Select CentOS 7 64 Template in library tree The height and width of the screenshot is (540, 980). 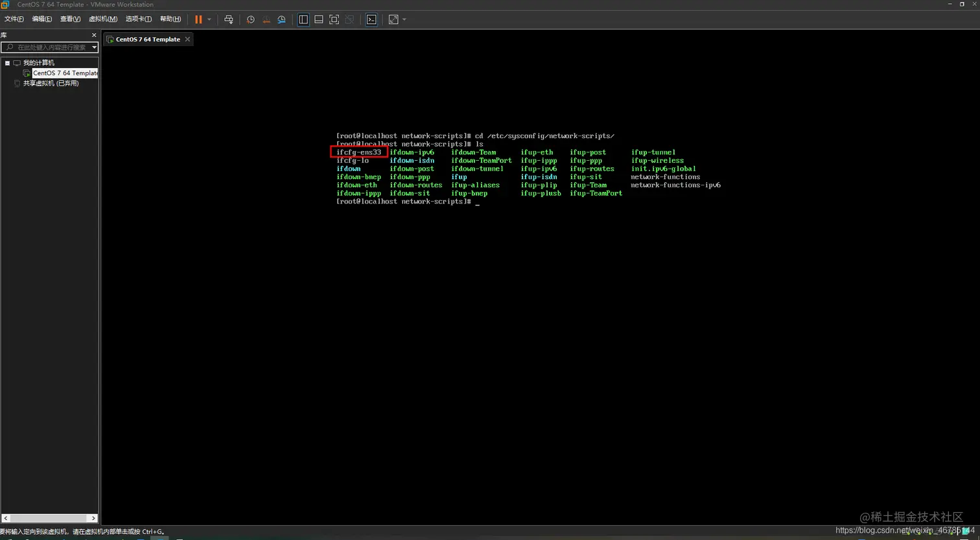click(65, 73)
